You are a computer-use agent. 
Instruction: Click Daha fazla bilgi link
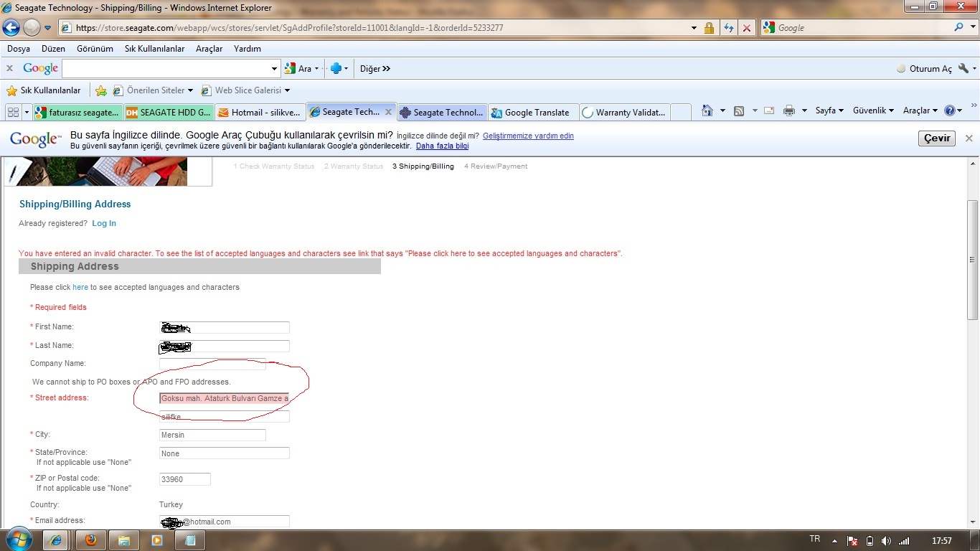pos(442,146)
